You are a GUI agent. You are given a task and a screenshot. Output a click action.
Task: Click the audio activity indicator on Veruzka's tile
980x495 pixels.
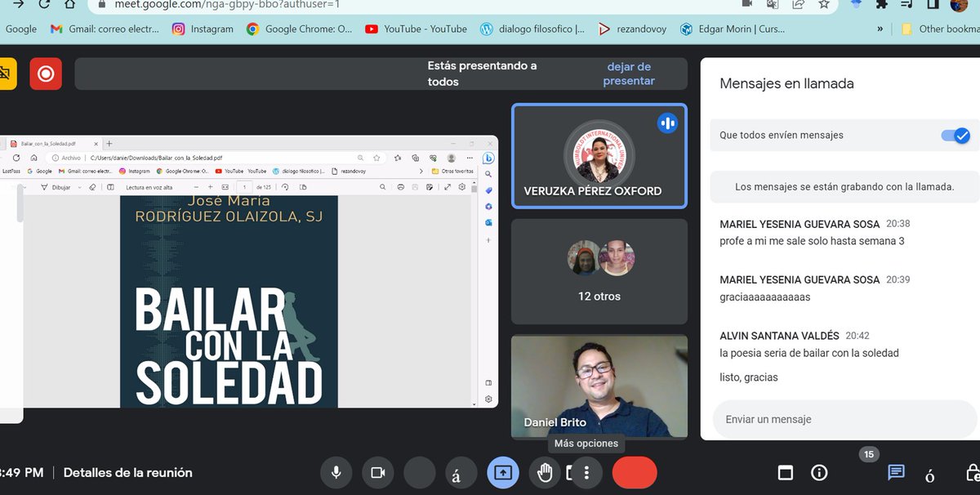(x=667, y=123)
